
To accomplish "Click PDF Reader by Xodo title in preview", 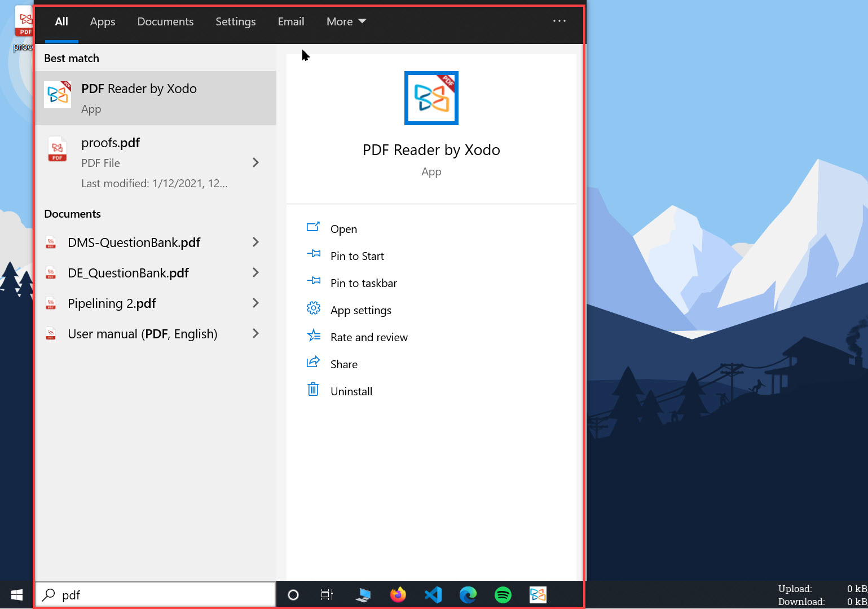I will [431, 150].
